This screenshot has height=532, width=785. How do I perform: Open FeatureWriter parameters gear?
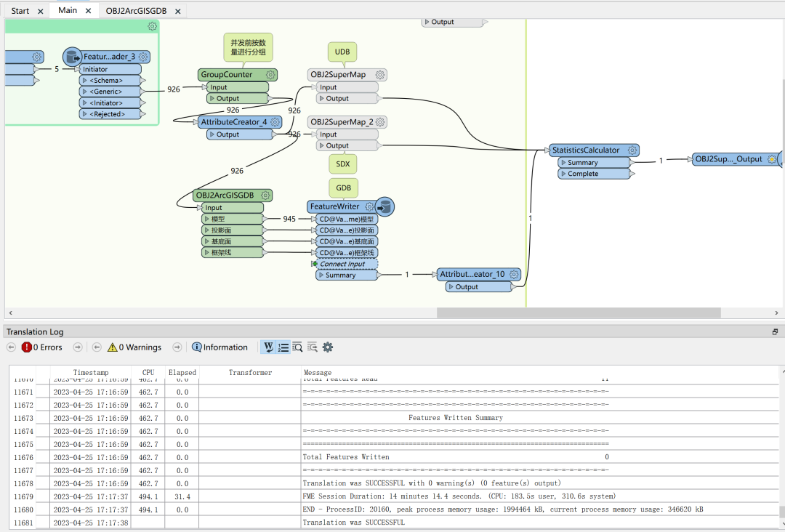(369, 206)
